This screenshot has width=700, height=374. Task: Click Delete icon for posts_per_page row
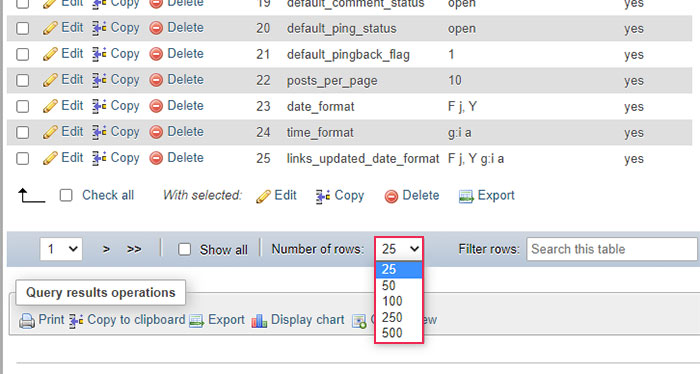[156, 80]
